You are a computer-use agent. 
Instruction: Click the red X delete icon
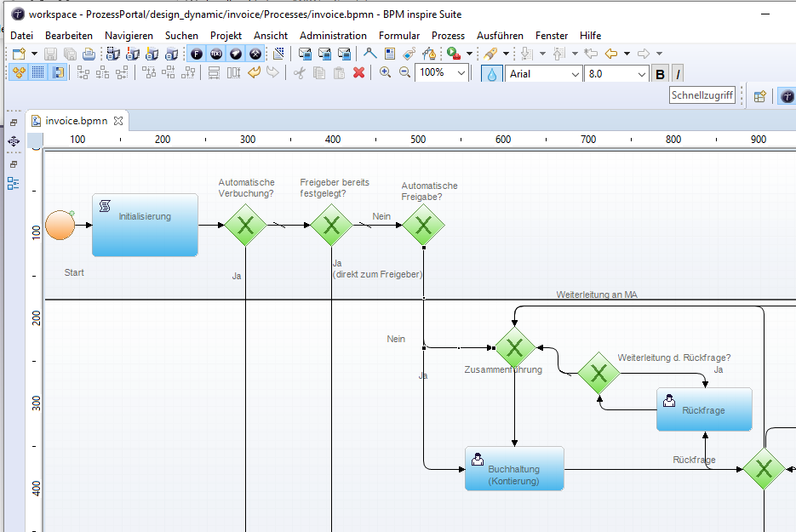(x=359, y=72)
